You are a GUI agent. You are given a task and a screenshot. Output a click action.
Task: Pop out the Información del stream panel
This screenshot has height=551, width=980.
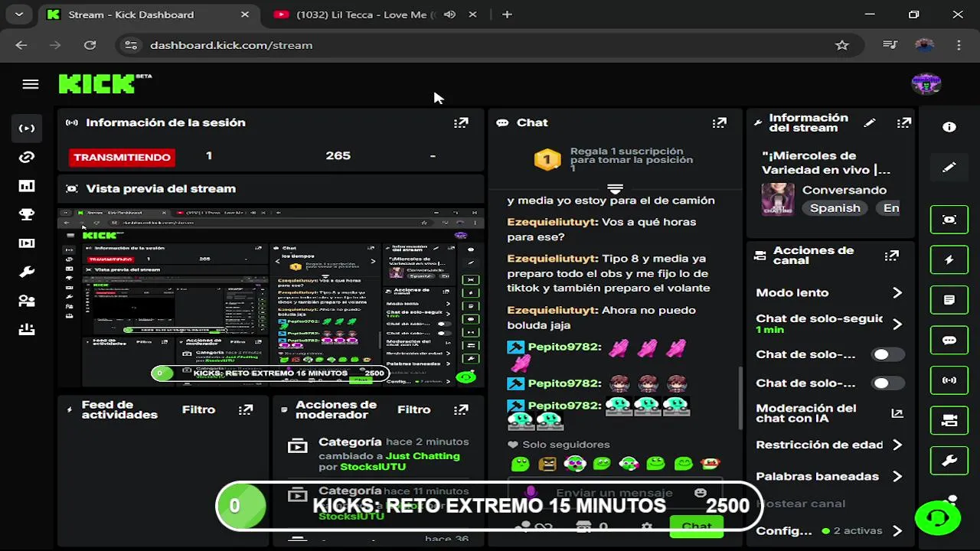pyautogui.click(x=904, y=122)
